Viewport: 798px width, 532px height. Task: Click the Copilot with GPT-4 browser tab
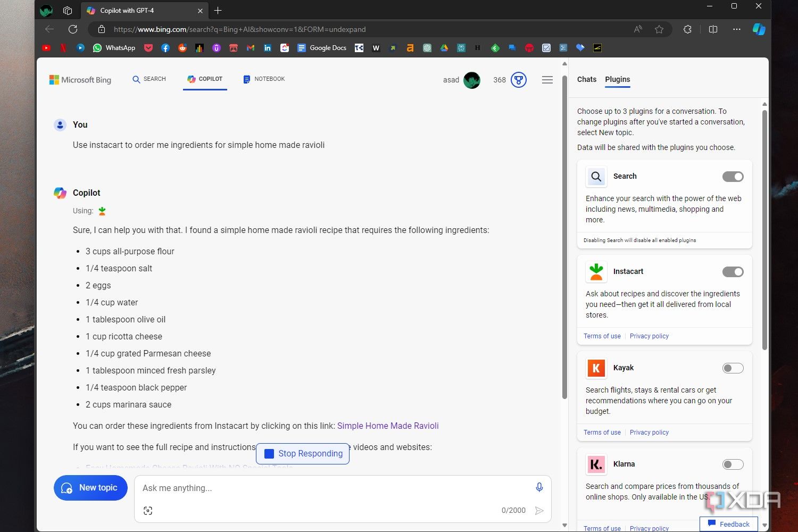[144, 11]
